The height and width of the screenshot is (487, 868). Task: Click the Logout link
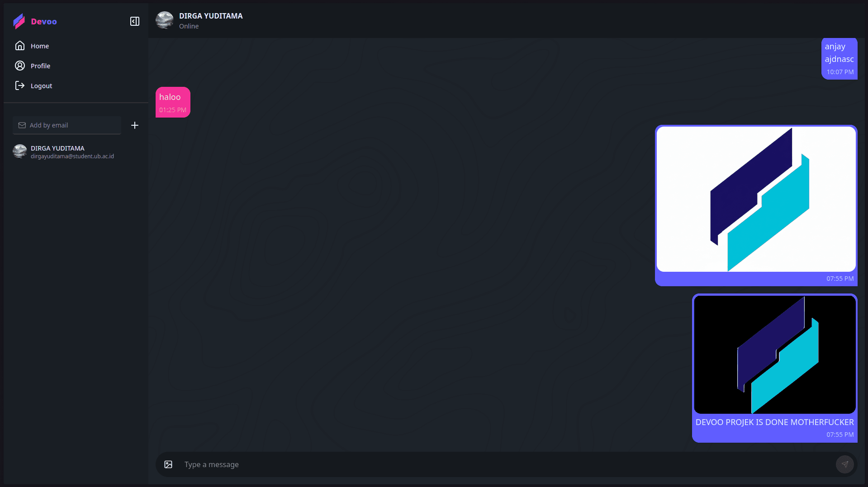coord(41,85)
